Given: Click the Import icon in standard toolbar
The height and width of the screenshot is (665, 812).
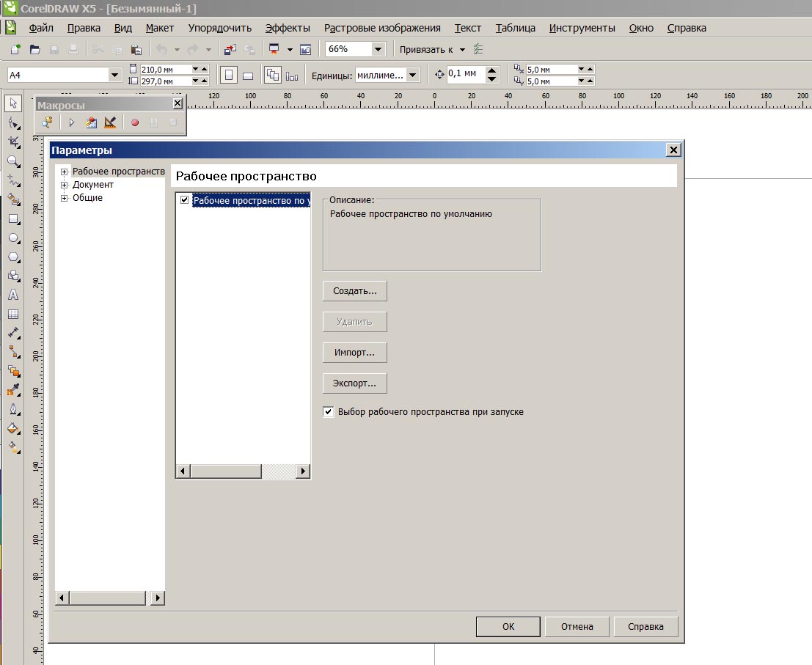Looking at the screenshot, I should [x=230, y=49].
